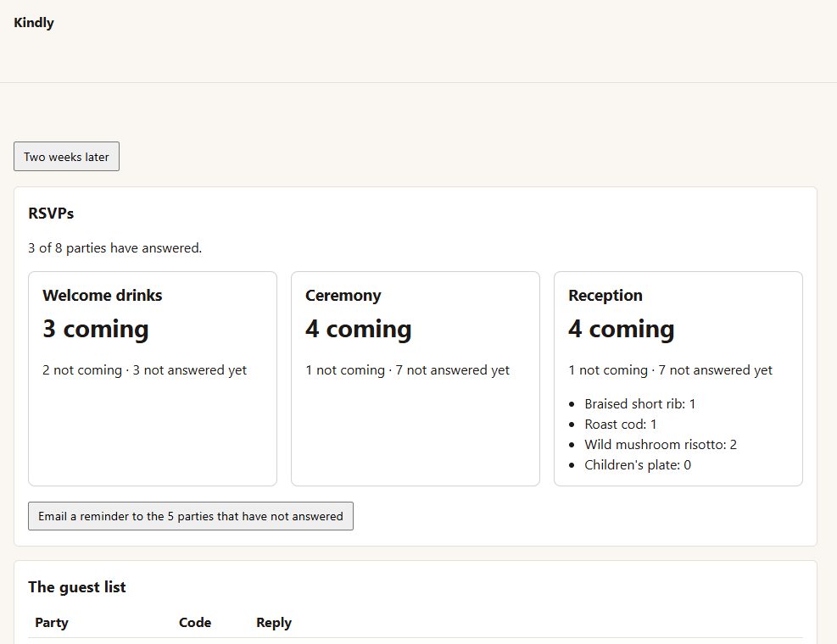Click "2 not coming · 3 not answered yet"
The image size is (837, 644).
coord(145,369)
